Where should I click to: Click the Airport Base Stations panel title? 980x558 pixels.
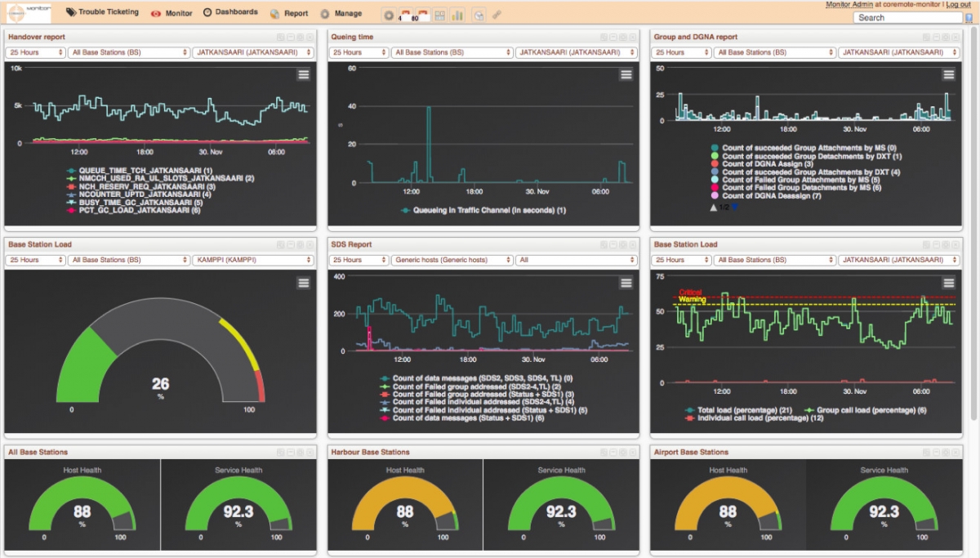(x=692, y=452)
